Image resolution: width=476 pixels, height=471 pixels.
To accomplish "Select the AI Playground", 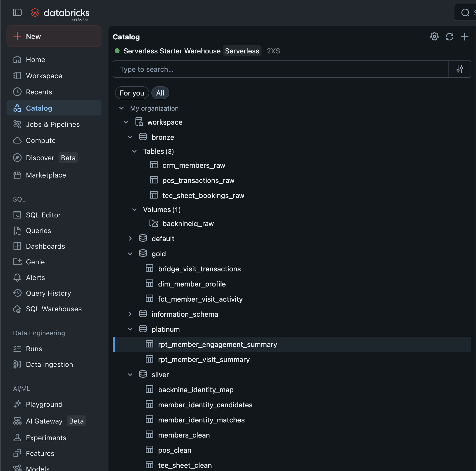I will pos(44,404).
